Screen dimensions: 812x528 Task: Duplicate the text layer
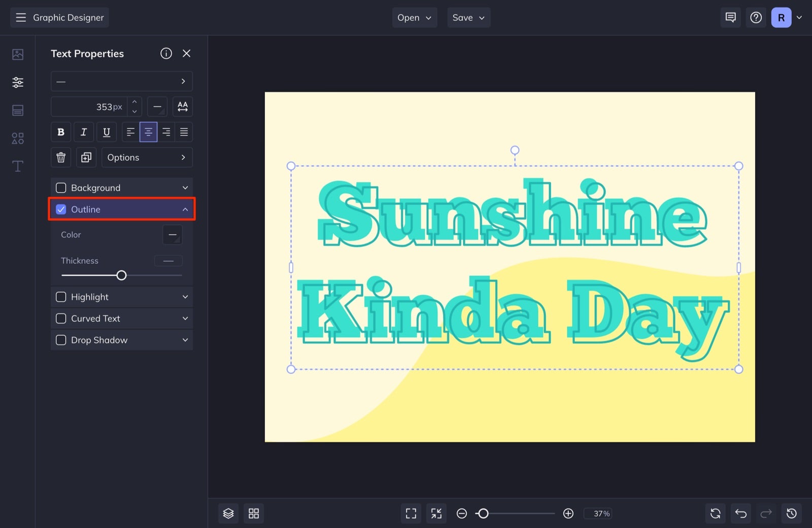tap(86, 157)
